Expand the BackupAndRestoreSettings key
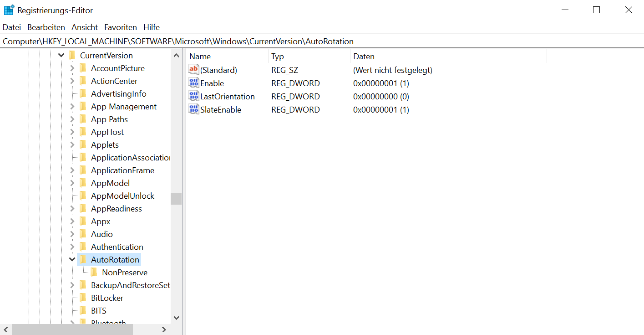 pyautogui.click(x=72, y=285)
